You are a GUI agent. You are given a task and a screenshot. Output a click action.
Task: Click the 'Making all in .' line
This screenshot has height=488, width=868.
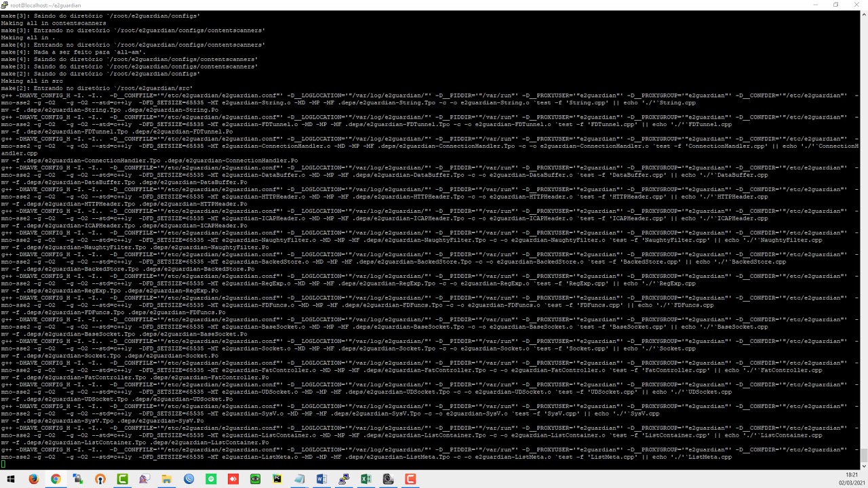pyautogui.click(x=28, y=37)
